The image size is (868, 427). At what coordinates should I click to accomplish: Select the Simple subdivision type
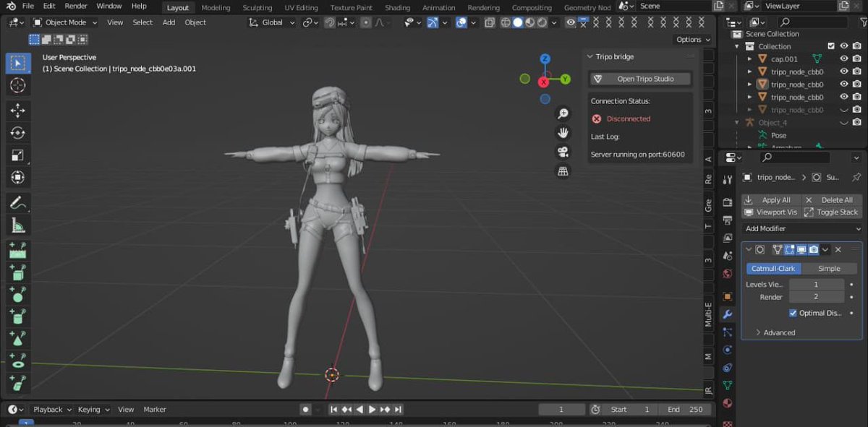(830, 268)
